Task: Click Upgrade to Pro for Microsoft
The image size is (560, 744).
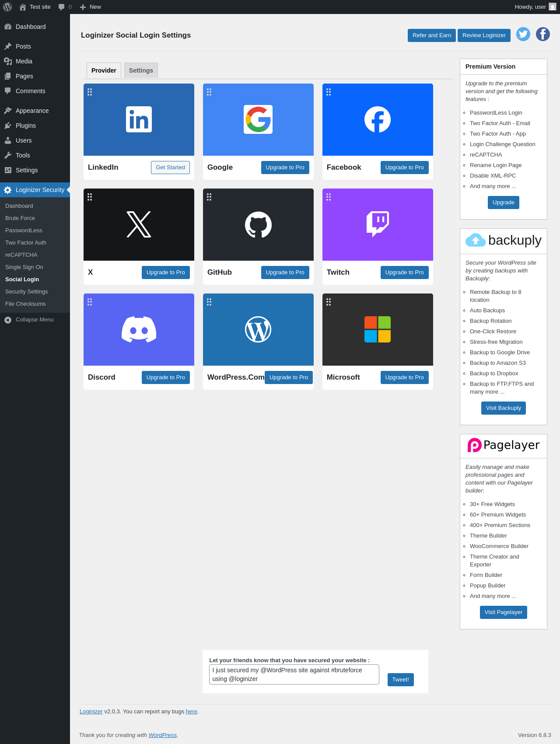Action: [x=404, y=377]
